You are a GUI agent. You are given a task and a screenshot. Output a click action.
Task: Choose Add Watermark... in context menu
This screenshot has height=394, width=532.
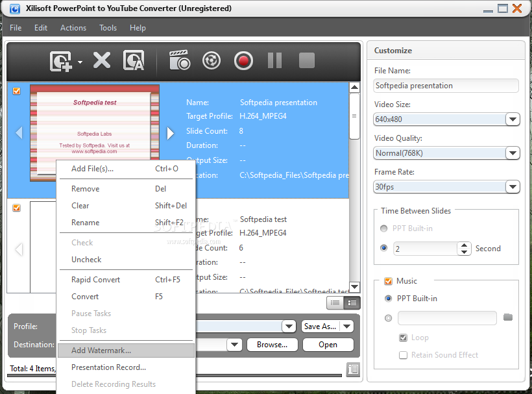(127, 351)
